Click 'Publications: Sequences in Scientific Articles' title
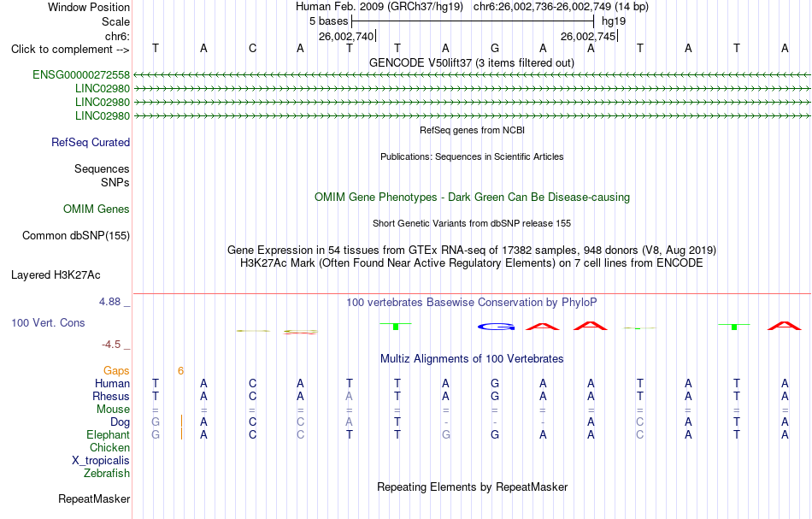 point(472,156)
